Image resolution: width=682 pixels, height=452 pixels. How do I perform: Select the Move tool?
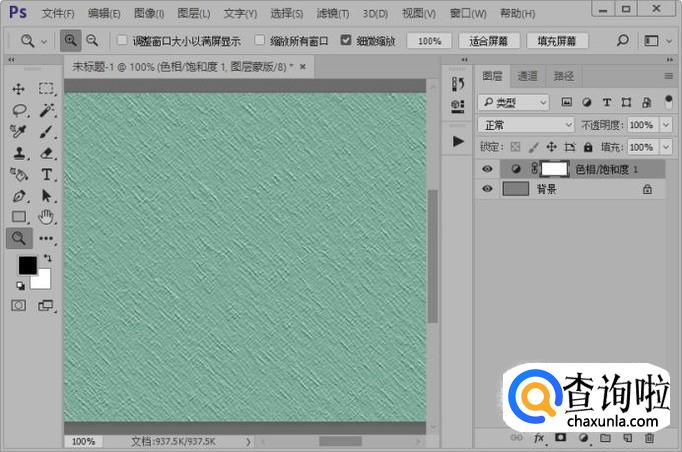[x=19, y=88]
